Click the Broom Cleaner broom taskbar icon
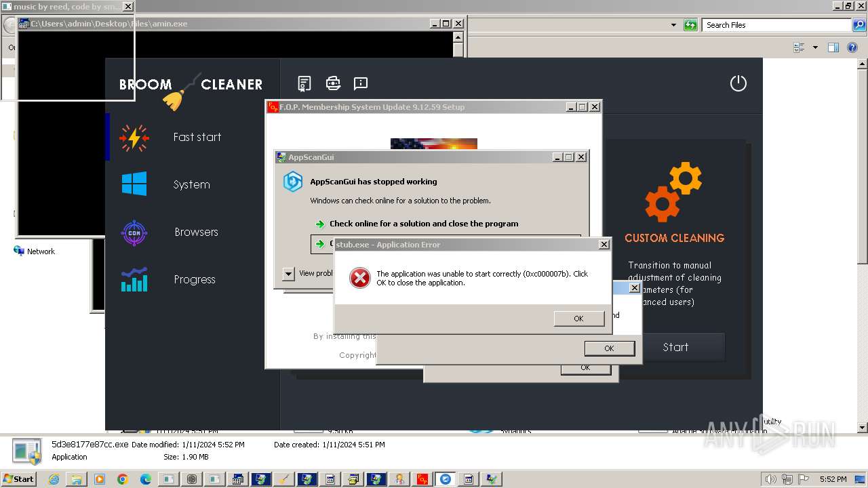The width and height of the screenshot is (868, 488). tap(284, 479)
